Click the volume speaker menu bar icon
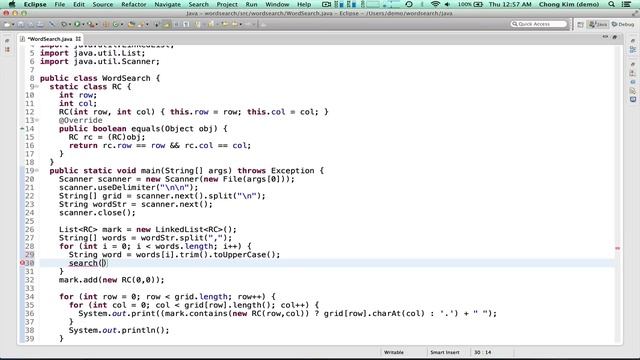Image resolution: width=640 pixels, height=360 pixels. pyautogui.click(x=447, y=4)
